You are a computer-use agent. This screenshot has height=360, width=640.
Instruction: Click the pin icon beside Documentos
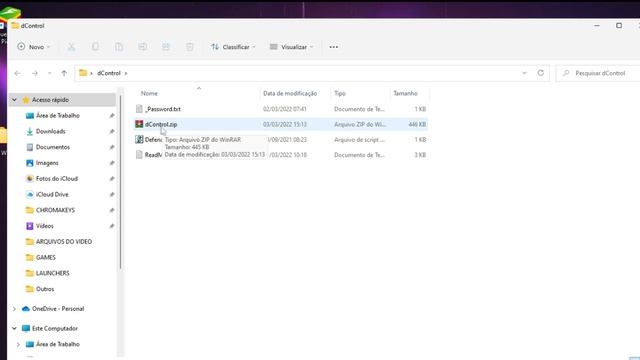coord(111,147)
